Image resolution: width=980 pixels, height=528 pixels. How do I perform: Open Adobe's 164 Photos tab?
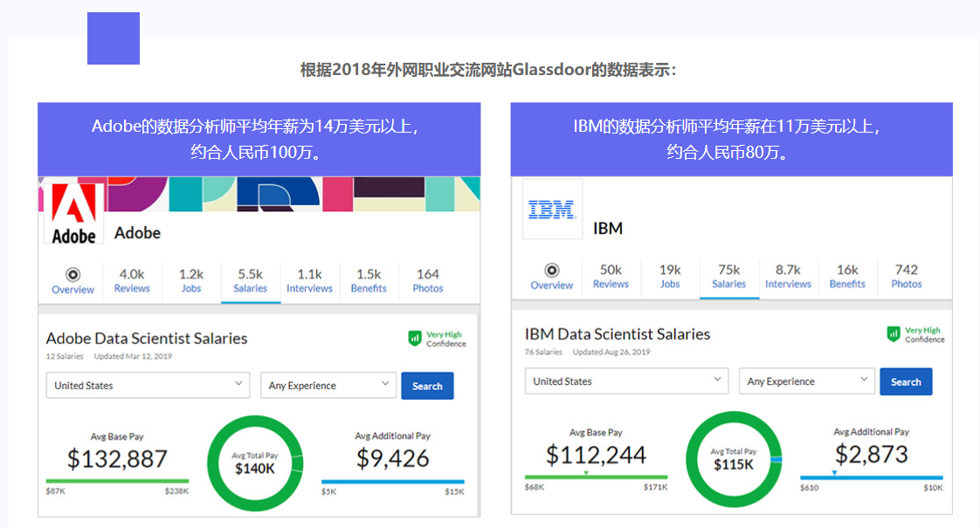pos(428,280)
